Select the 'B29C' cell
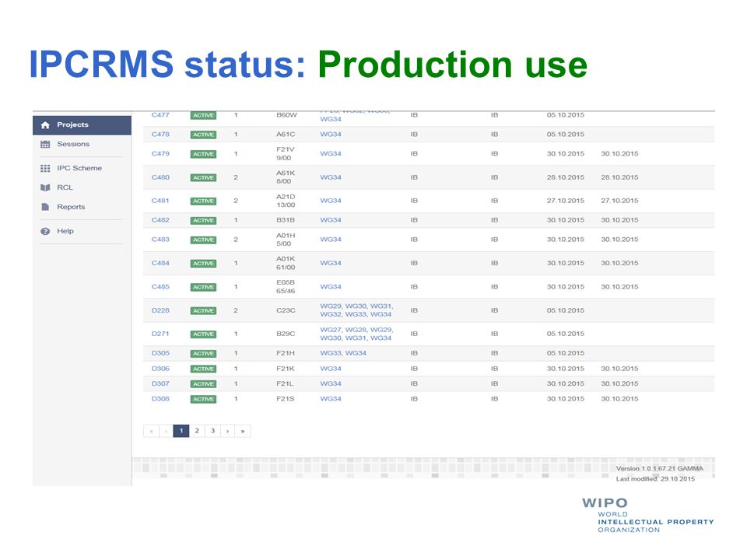 [x=286, y=334]
